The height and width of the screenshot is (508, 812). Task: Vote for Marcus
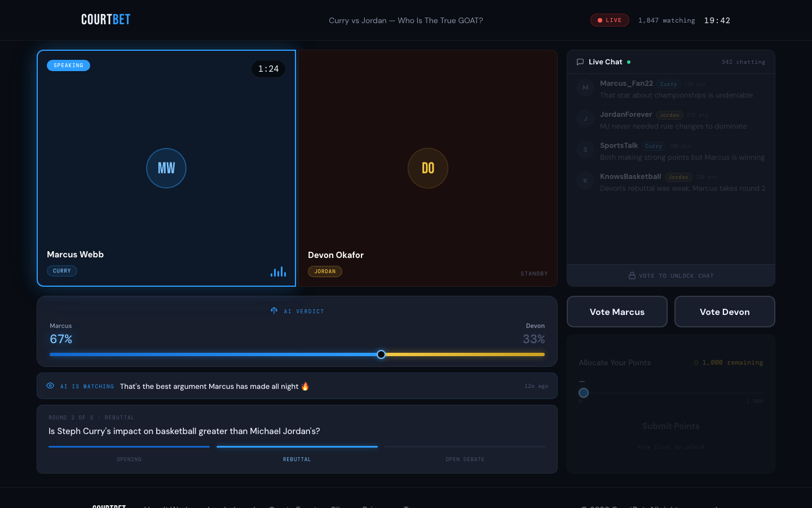617,312
